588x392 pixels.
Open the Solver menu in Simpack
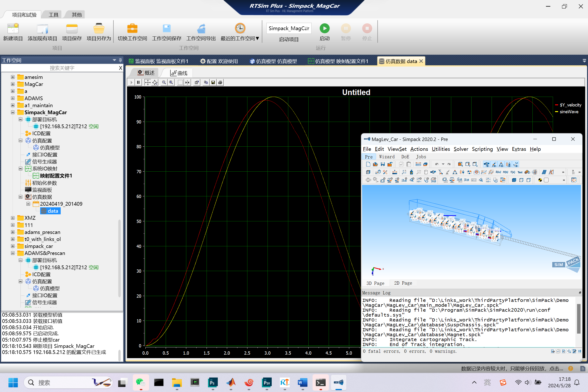461,149
